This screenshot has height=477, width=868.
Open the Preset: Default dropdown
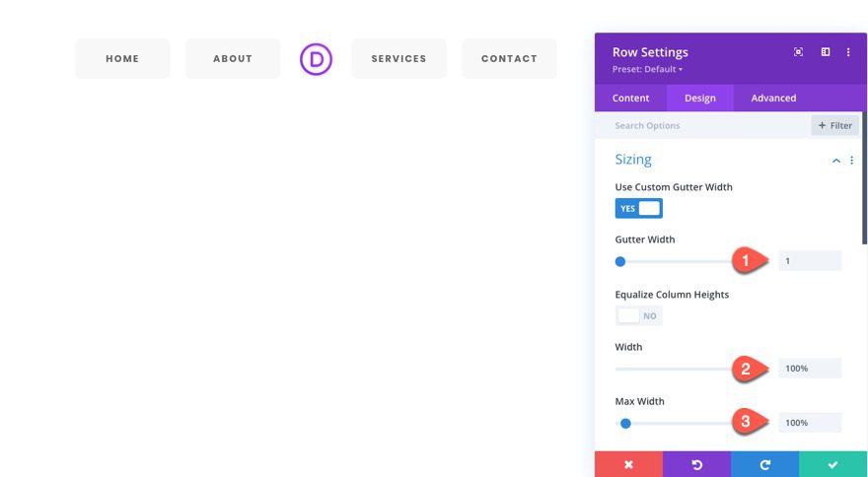point(647,69)
